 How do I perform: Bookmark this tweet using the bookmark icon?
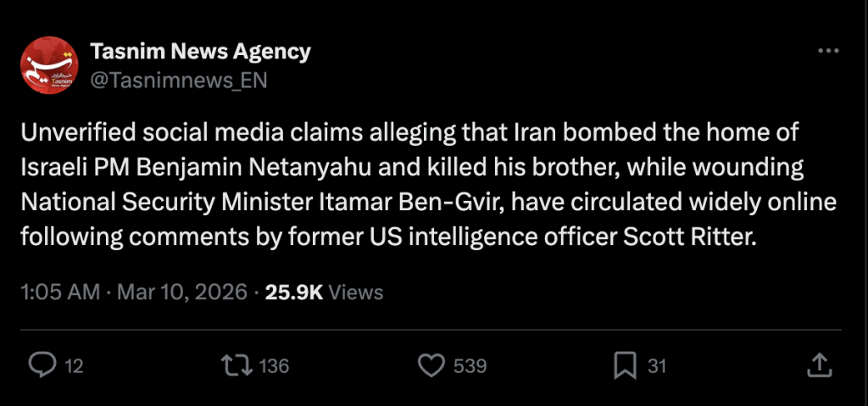point(625,365)
